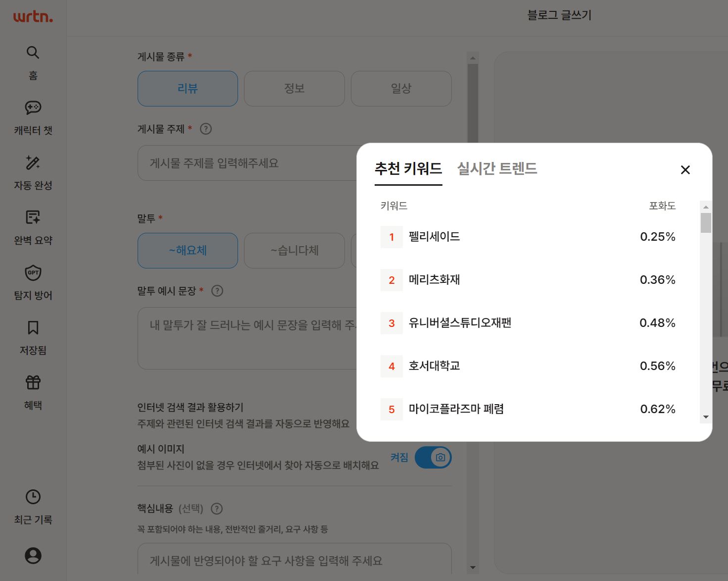Click rank number 1 badge
The image size is (728, 581).
pos(391,237)
